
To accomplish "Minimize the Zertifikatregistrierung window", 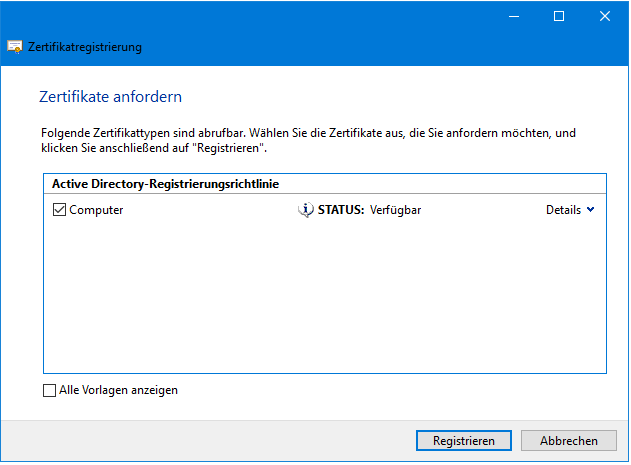I will pyautogui.click(x=513, y=16).
